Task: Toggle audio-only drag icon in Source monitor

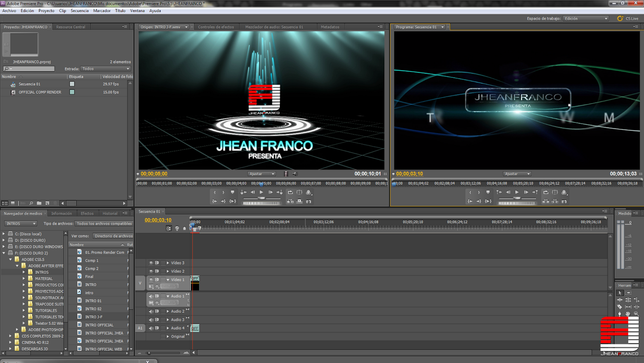Action: tap(295, 174)
